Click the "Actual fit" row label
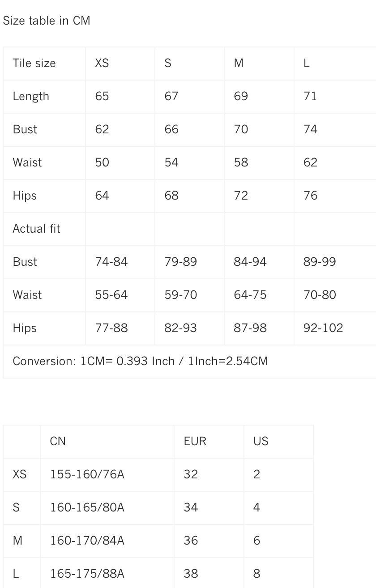This screenshot has height=588, width=376. click(36, 229)
